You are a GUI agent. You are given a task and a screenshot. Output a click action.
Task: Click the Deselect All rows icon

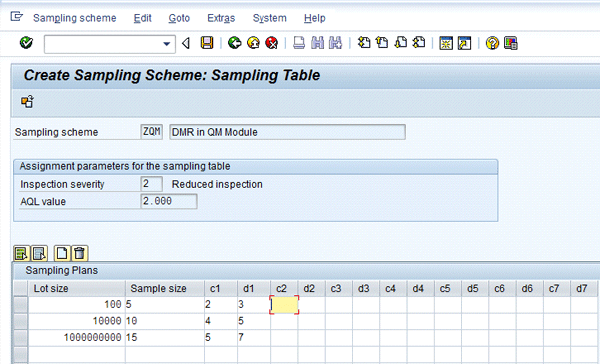click(x=39, y=253)
